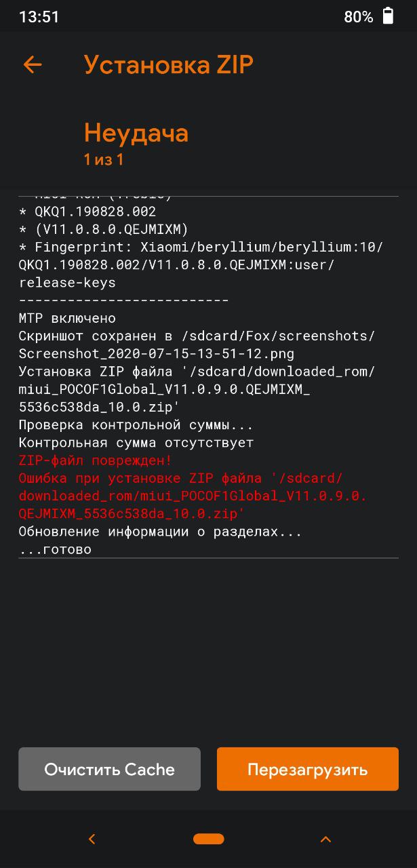Expand console with bottom up chevron
This screenshot has width=417, height=868.
325,840
